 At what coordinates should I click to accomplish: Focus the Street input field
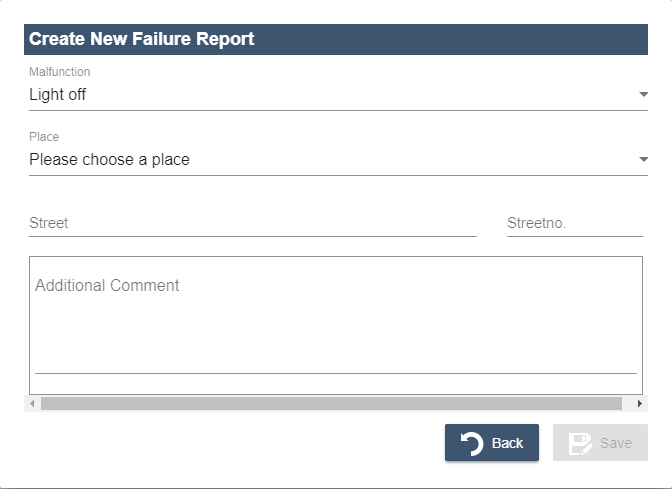pyautogui.click(x=252, y=223)
